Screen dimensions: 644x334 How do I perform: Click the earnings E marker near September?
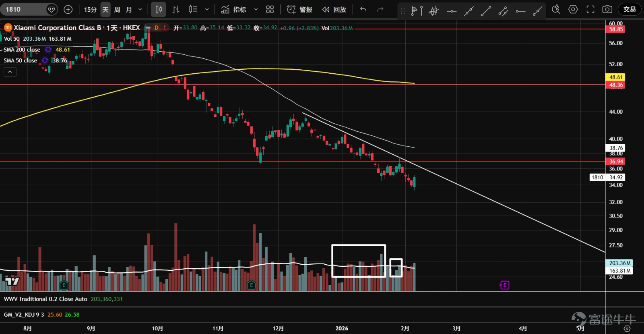64,285
